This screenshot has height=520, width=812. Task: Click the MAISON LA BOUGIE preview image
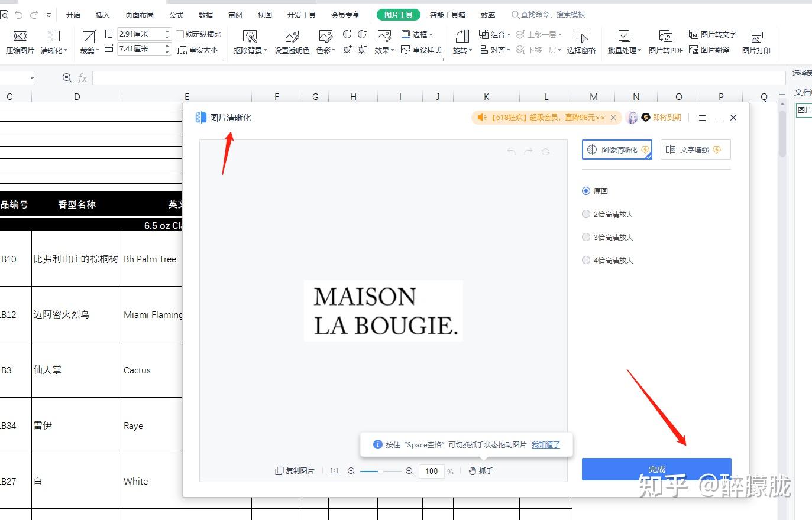(x=383, y=311)
